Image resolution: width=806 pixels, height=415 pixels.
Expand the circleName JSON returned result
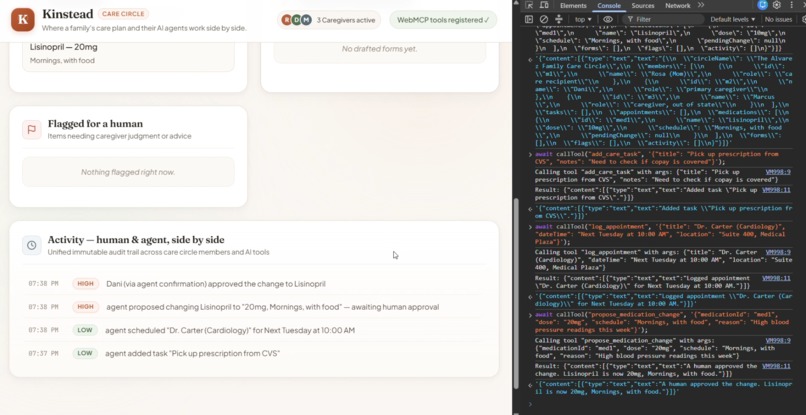click(x=531, y=60)
